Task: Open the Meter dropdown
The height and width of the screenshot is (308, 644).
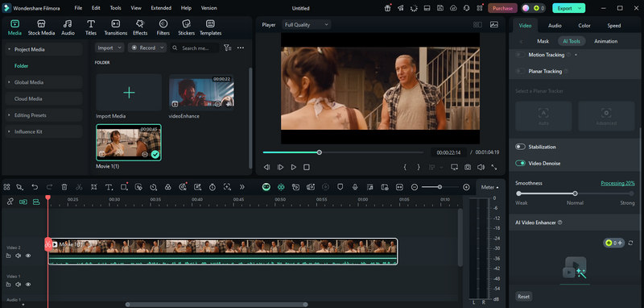Action: [x=489, y=187]
